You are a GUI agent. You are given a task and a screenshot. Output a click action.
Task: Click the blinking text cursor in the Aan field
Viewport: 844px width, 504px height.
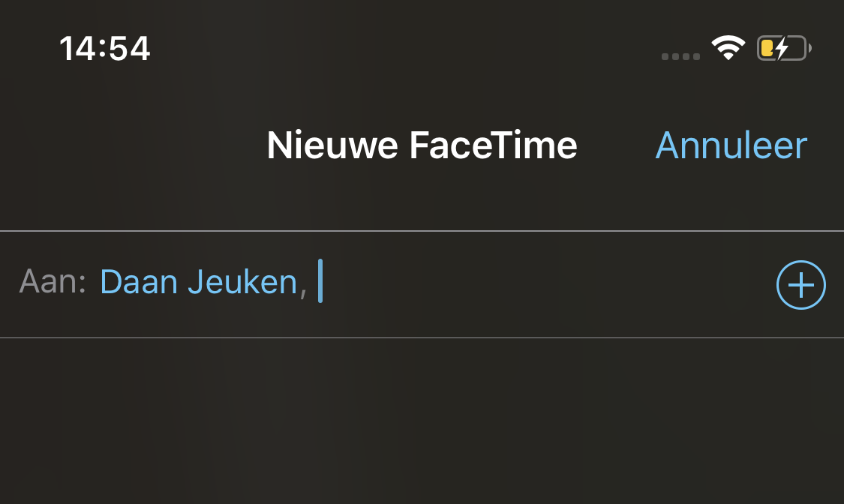(x=320, y=280)
